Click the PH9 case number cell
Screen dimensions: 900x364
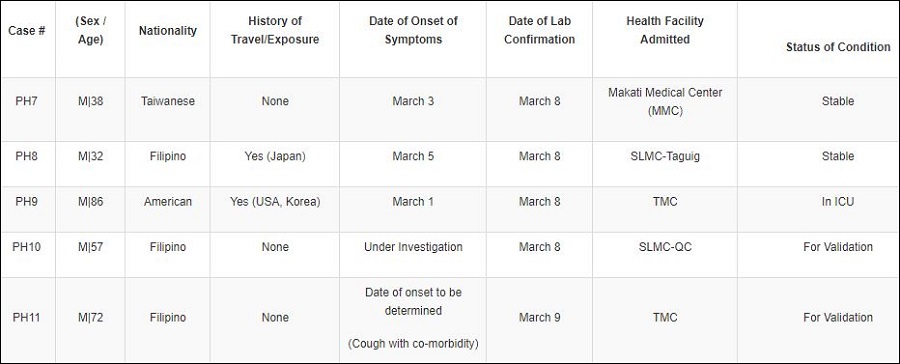(x=27, y=202)
